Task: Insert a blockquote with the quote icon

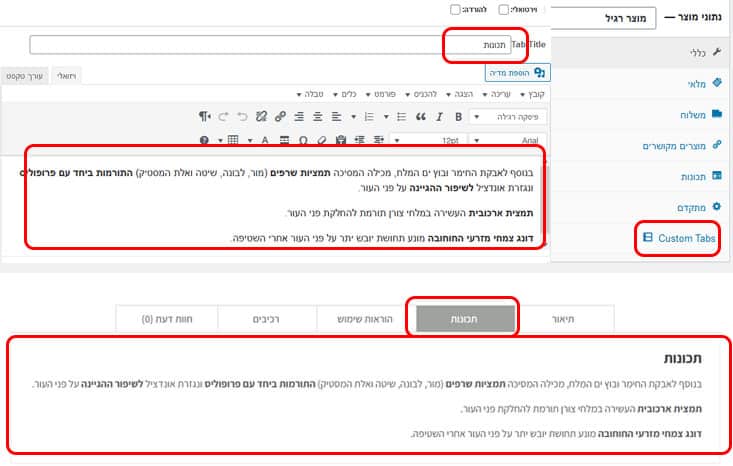Action: pos(421,117)
